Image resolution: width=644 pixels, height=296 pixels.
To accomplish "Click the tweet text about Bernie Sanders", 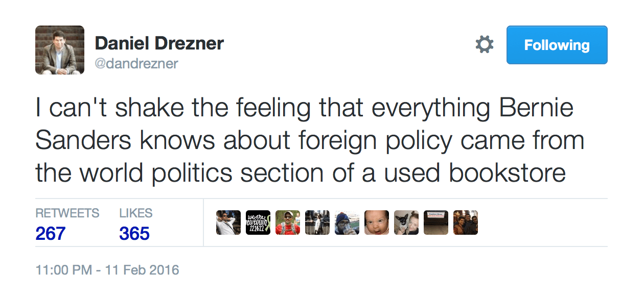I will coord(309,141).
